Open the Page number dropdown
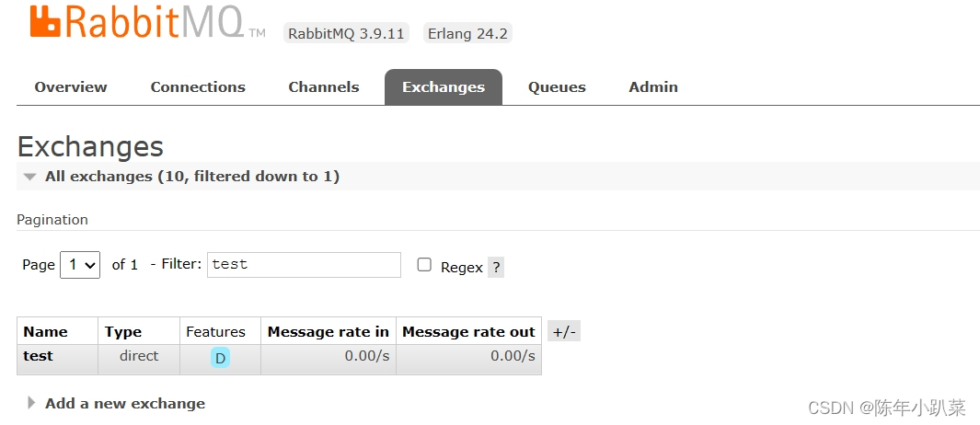 80,265
